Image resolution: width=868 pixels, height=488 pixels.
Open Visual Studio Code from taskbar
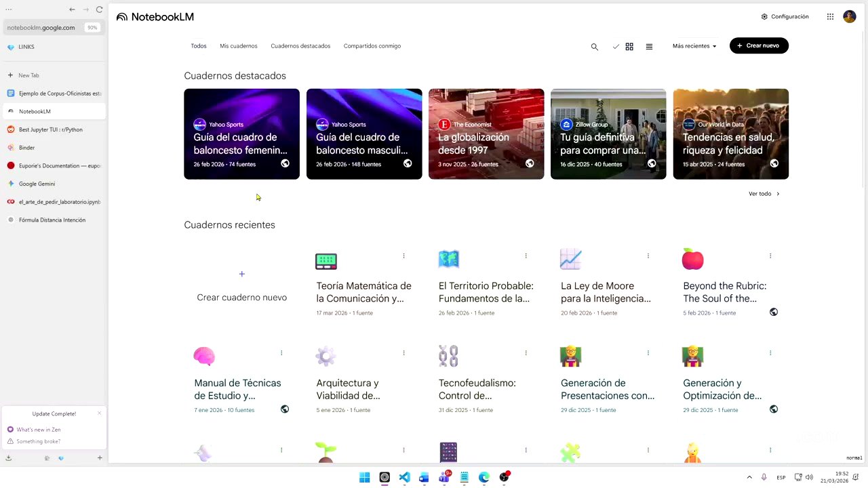[x=404, y=477]
